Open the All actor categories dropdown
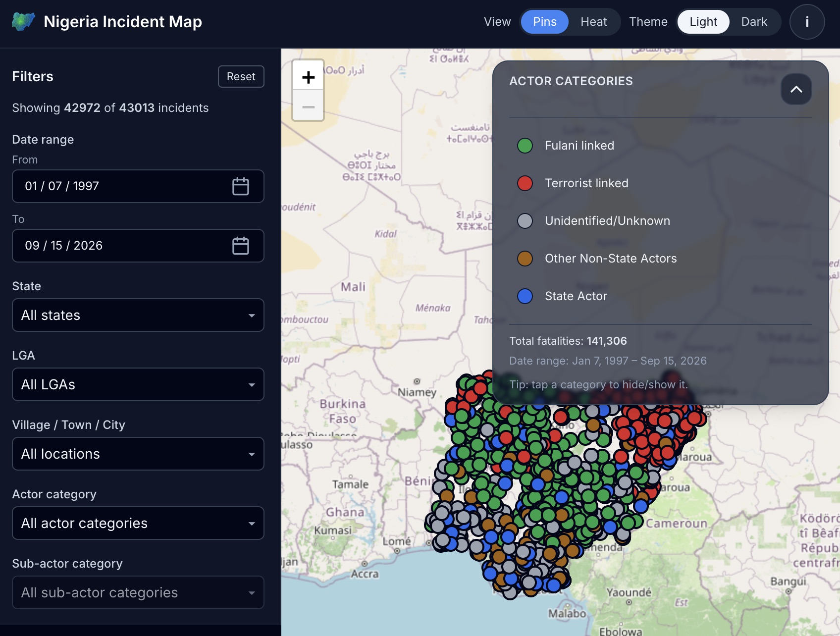 coord(138,523)
